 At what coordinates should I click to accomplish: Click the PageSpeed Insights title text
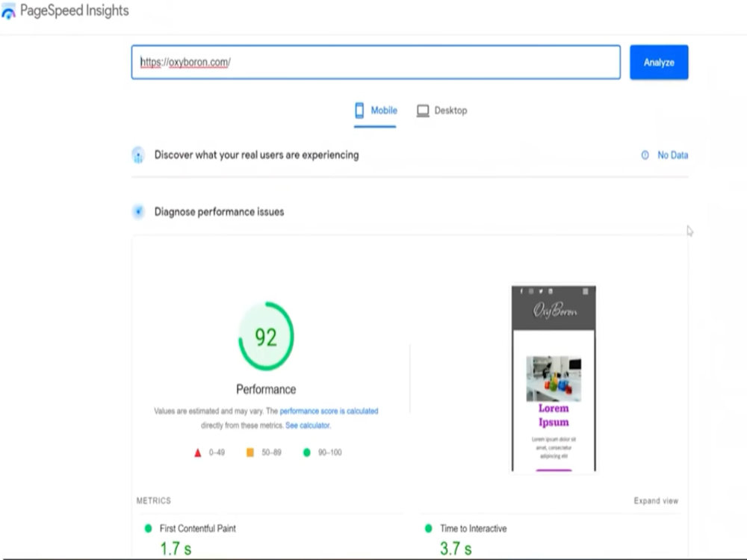pyautogui.click(x=74, y=10)
